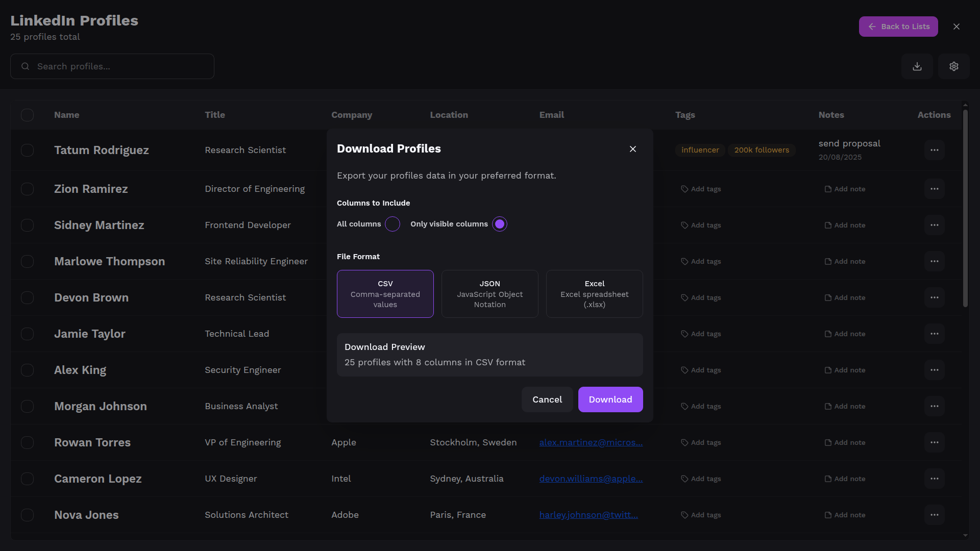Choose the Excel file format option
Image resolution: width=980 pixels, height=551 pixels.
pyautogui.click(x=594, y=294)
